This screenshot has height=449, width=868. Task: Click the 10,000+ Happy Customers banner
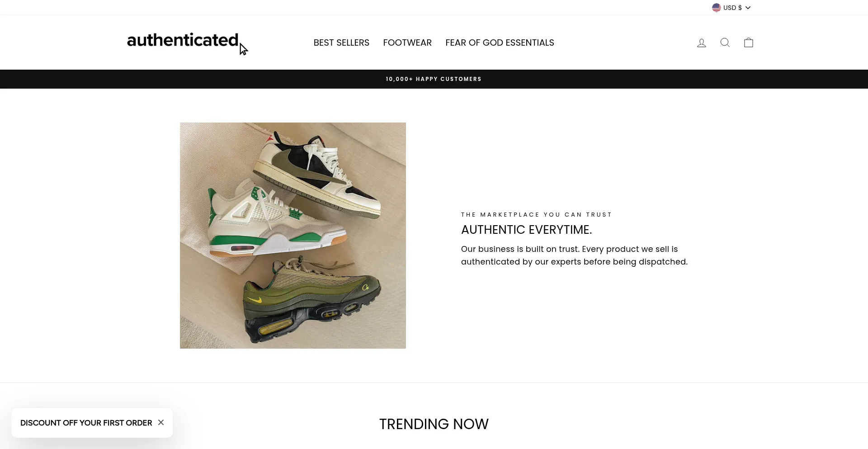434,79
